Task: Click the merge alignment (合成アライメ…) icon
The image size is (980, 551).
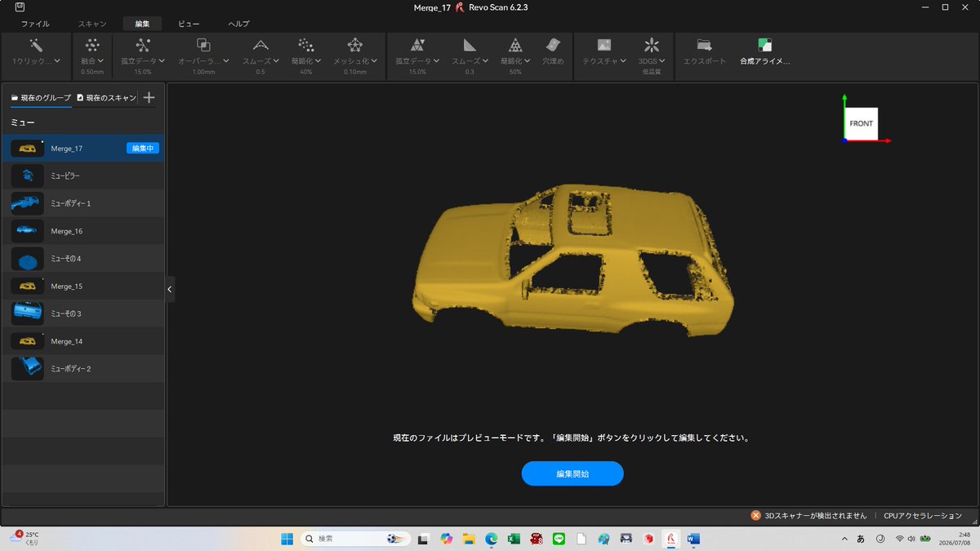Action: pos(765,45)
